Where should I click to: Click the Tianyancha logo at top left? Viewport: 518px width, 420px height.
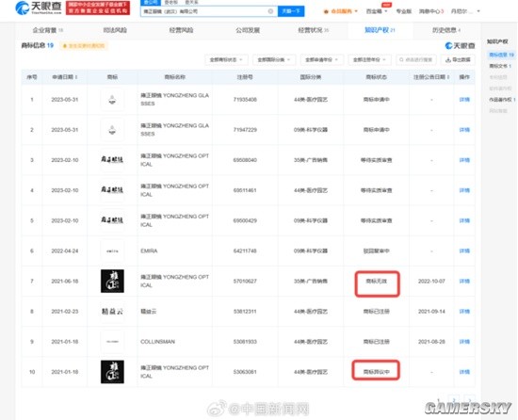pos(39,8)
